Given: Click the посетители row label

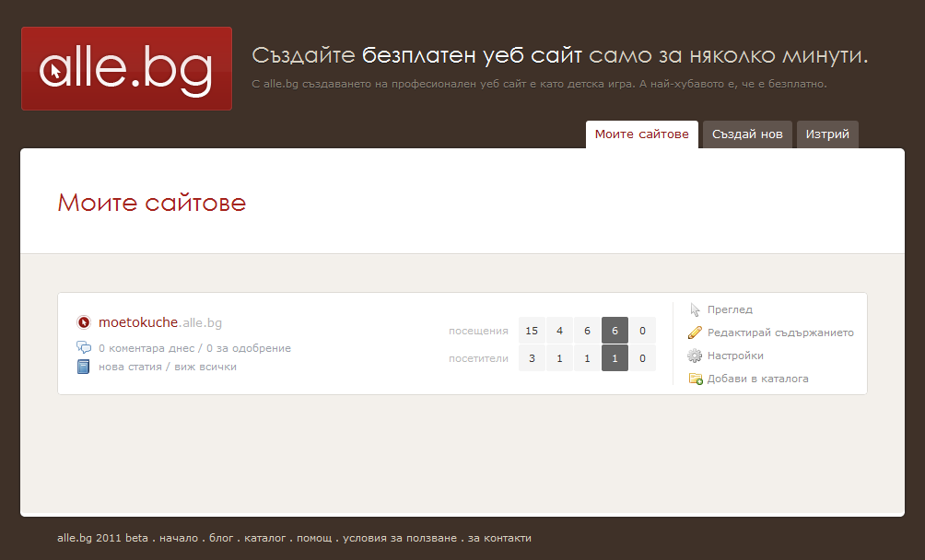Looking at the screenshot, I should [478, 358].
